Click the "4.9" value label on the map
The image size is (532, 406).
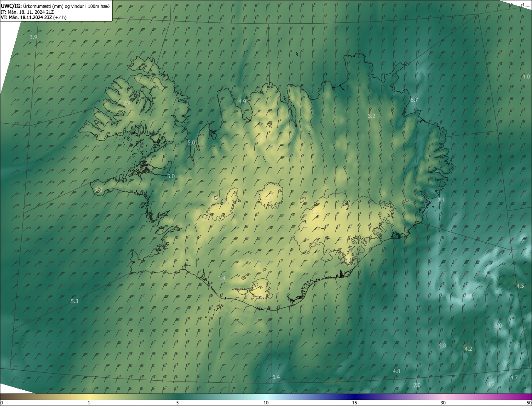242,102
